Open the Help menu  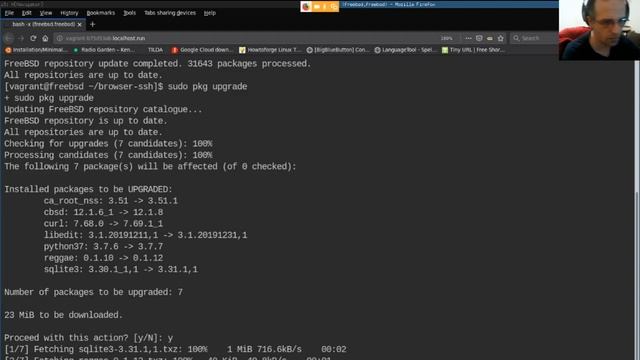pyautogui.click(x=210, y=13)
